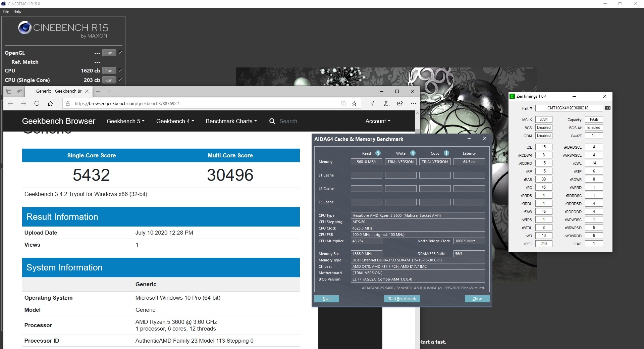Click the set tabs aside icon
644x349 pixels.
point(19,91)
